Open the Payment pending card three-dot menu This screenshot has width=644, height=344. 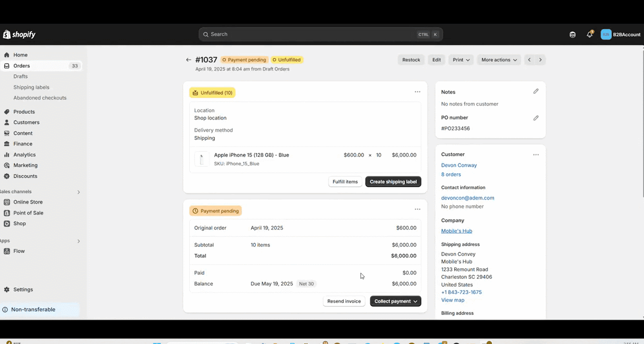[x=417, y=209]
